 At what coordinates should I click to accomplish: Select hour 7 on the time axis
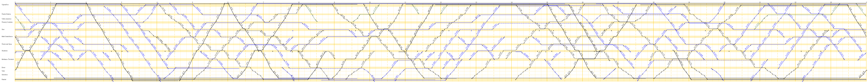pyautogui.click(x=263, y=2)
